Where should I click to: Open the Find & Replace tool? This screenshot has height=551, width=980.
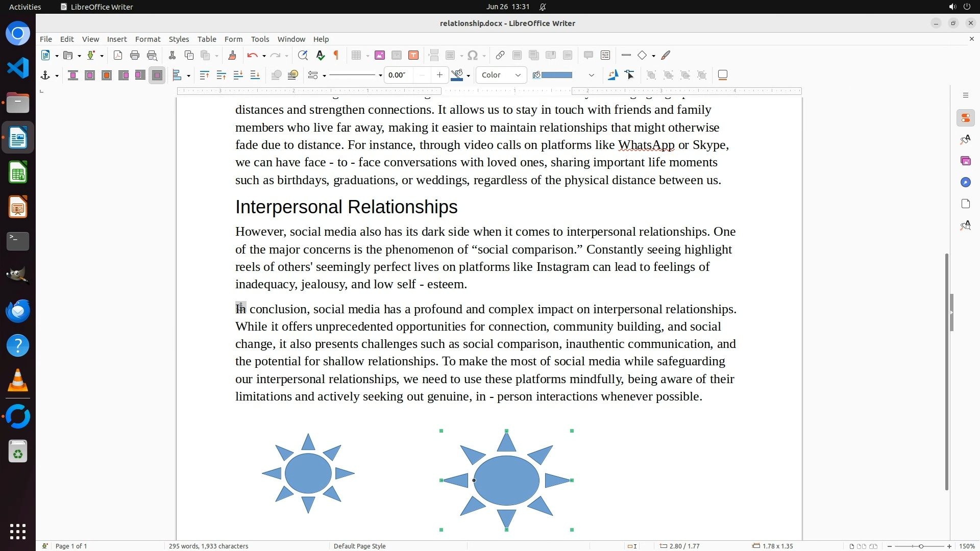[303, 56]
